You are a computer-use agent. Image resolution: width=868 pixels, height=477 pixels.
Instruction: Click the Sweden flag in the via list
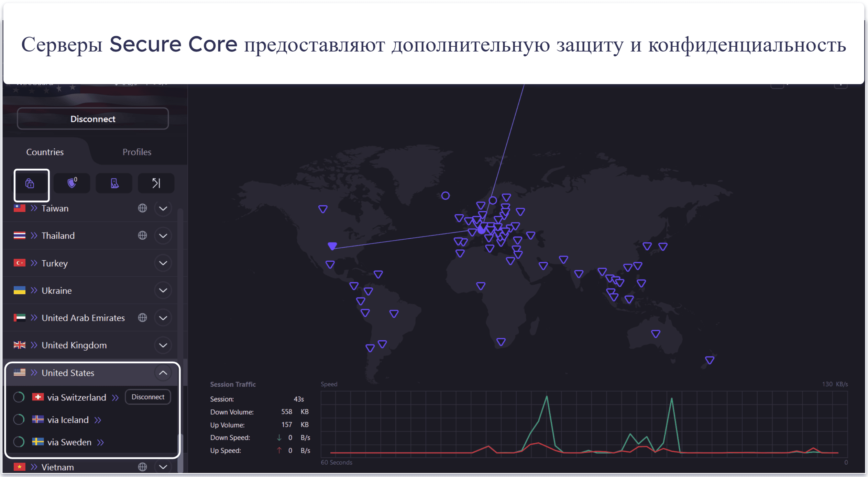[38, 442]
